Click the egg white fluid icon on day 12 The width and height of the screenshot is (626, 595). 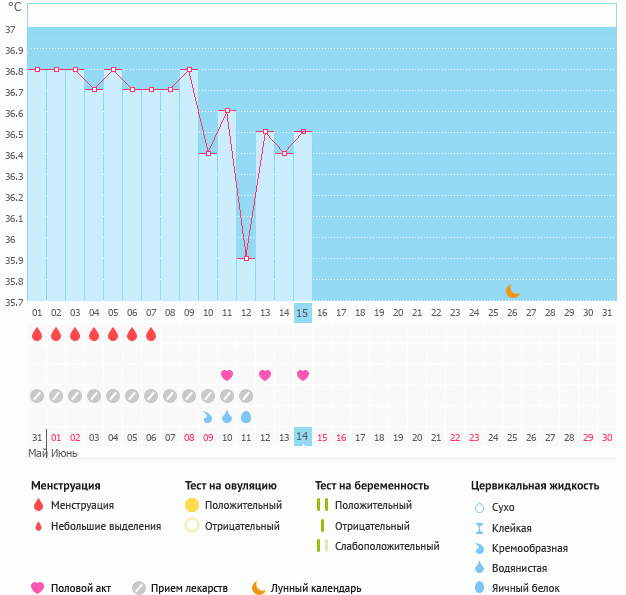click(x=246, y=416)
